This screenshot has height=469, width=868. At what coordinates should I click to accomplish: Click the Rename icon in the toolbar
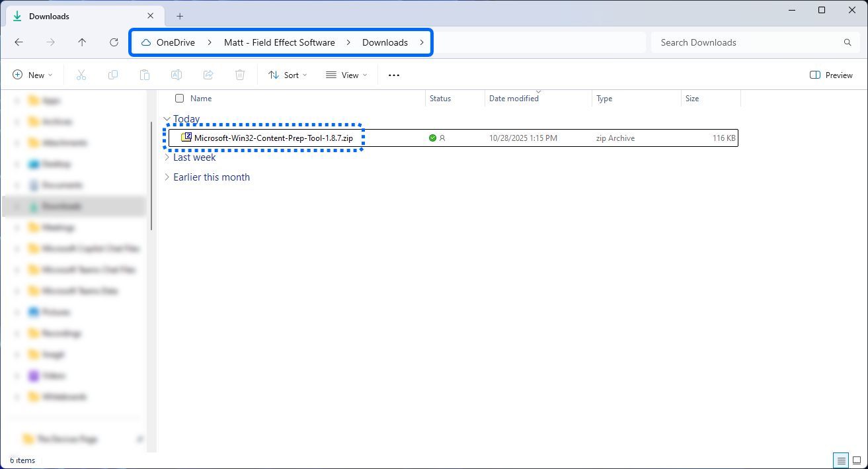point(177,75)
